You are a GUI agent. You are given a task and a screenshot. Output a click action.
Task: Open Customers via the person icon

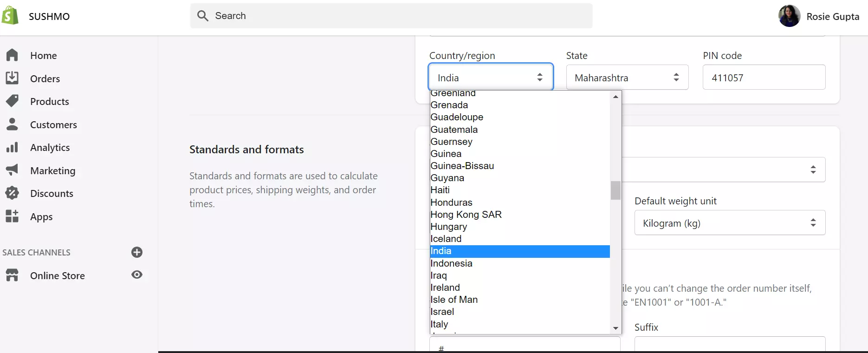(13, 124)
